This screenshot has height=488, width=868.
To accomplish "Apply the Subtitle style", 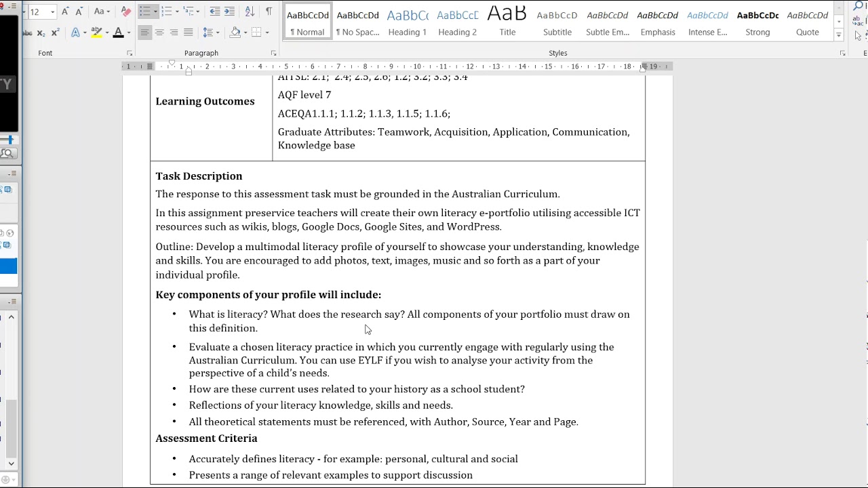I will click(x=557, y=22).
